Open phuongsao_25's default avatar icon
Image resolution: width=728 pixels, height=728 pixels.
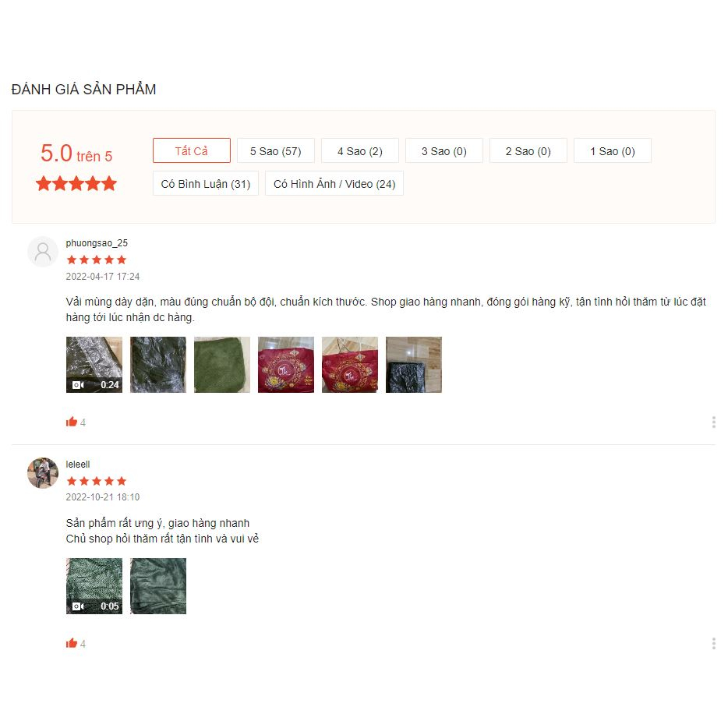43,252
